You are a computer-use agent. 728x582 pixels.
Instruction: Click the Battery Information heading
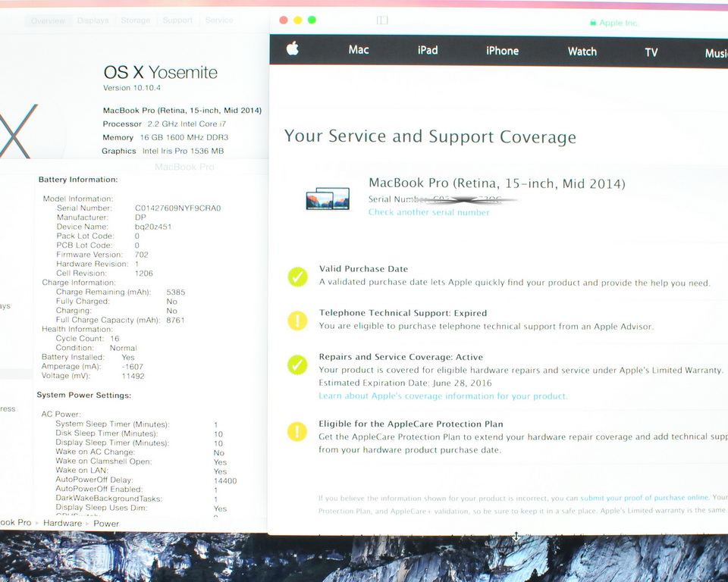point(78,180)
